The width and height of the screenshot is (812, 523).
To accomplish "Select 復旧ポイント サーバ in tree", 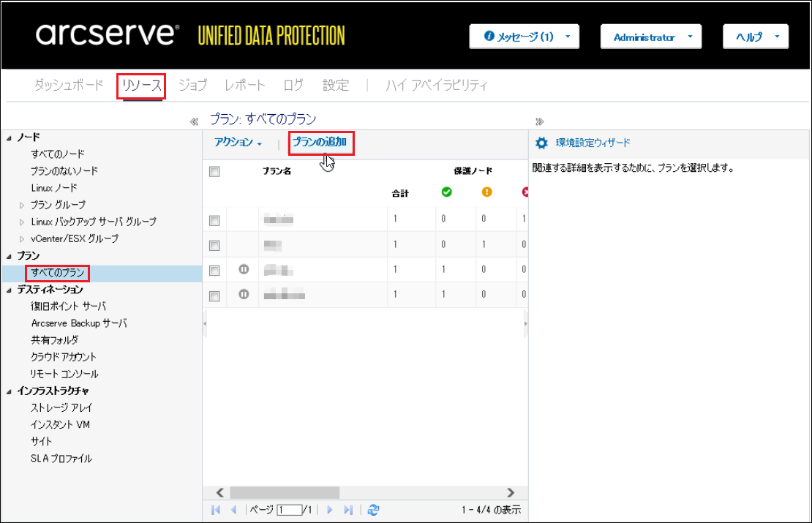I will (68, 306).
